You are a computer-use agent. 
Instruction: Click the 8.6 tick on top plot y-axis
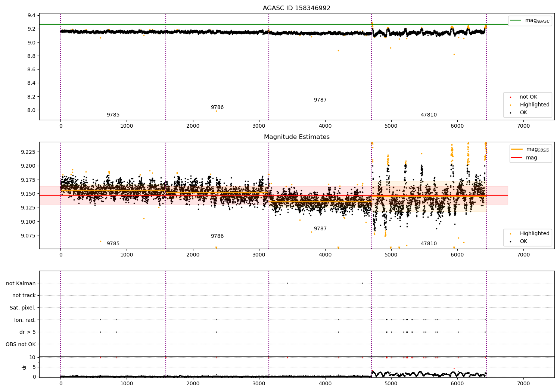click(31, 70)
